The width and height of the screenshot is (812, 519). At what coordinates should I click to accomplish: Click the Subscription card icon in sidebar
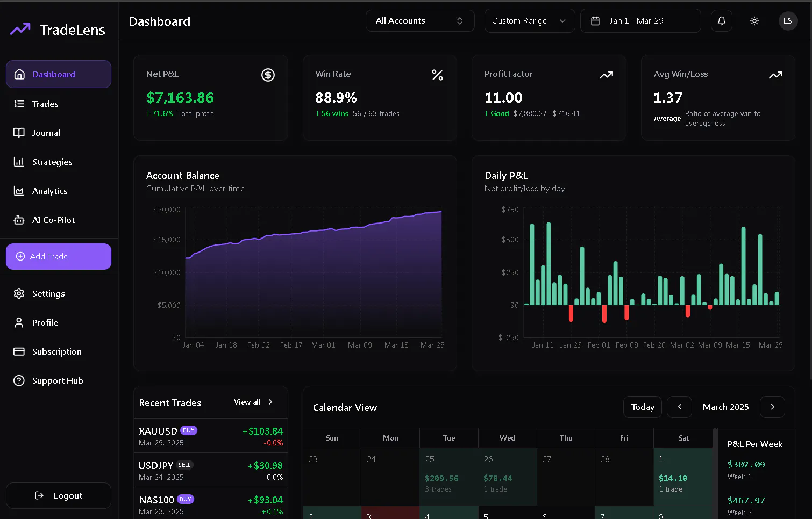pos(19,351)
